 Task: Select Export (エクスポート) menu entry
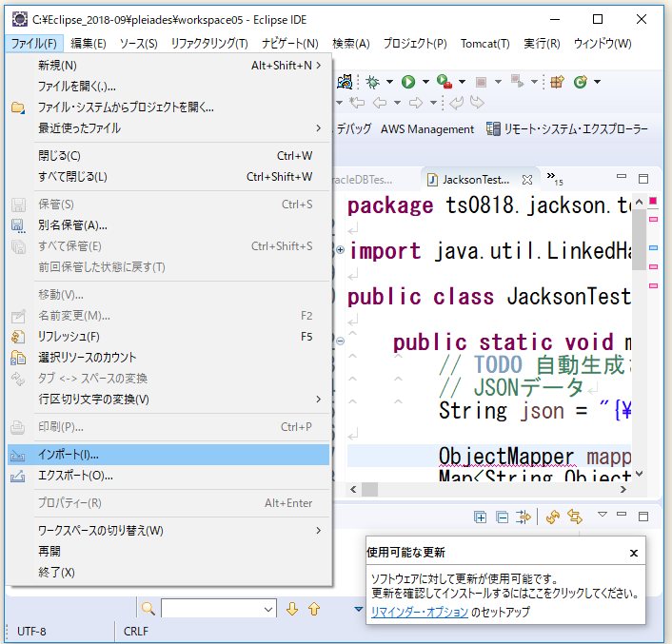168,476
